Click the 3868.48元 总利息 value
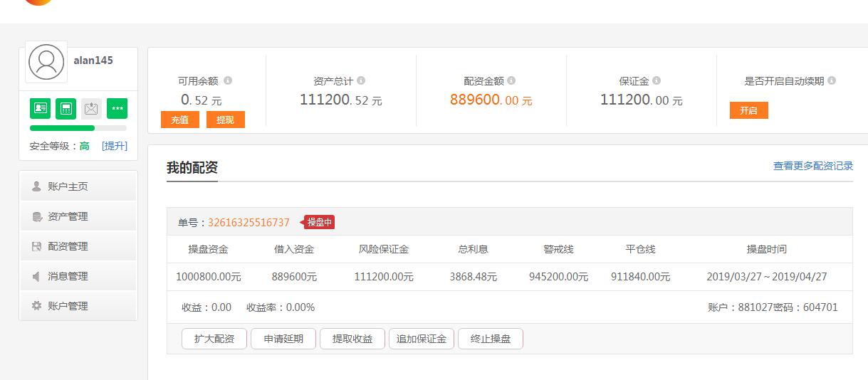The height and width of the screenshot is (380, 868). 474,277
